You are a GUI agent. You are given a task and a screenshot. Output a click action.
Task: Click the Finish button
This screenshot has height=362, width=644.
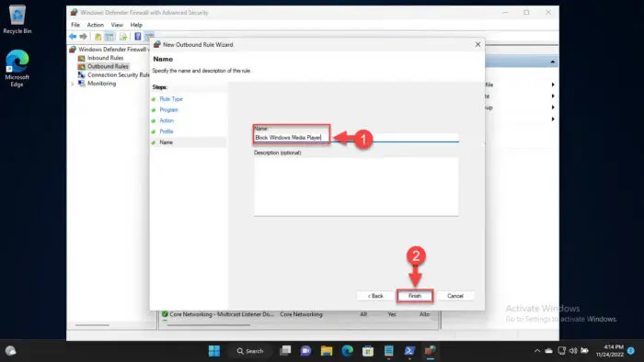click(415, 296)
